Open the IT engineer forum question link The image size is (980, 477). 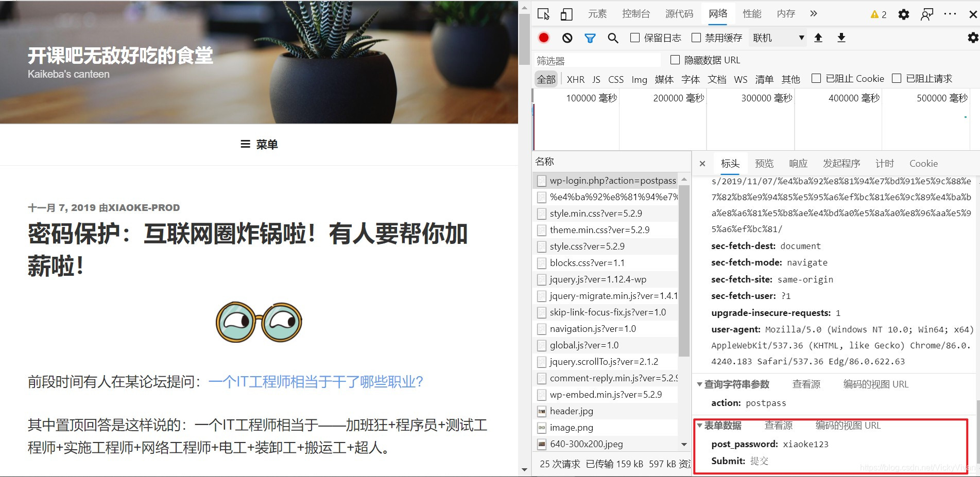tap(316, 382)
